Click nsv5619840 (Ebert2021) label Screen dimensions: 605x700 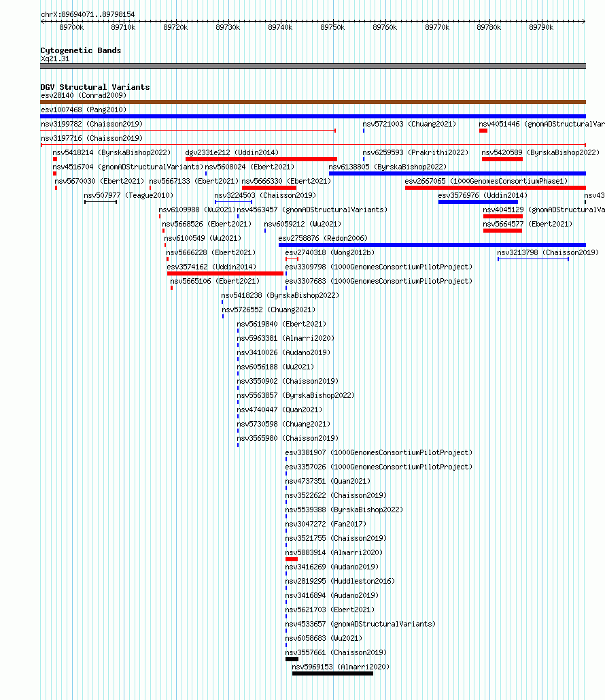click(281, 324)
